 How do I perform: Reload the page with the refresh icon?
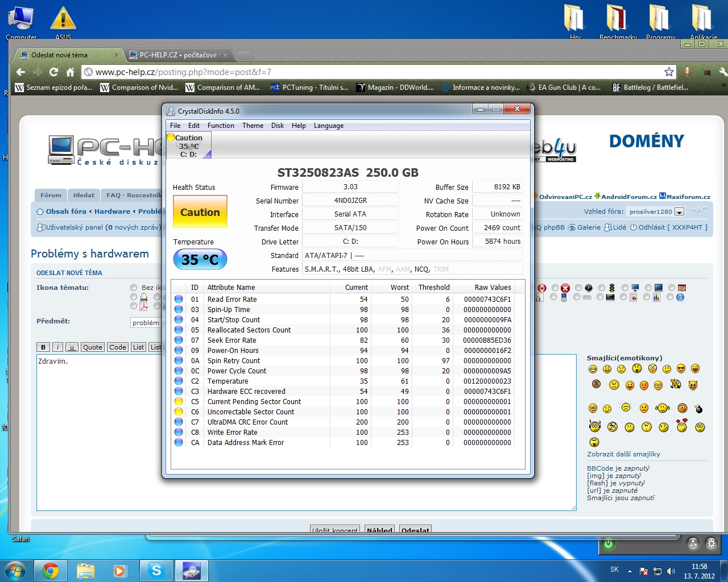tap(54, 72)
